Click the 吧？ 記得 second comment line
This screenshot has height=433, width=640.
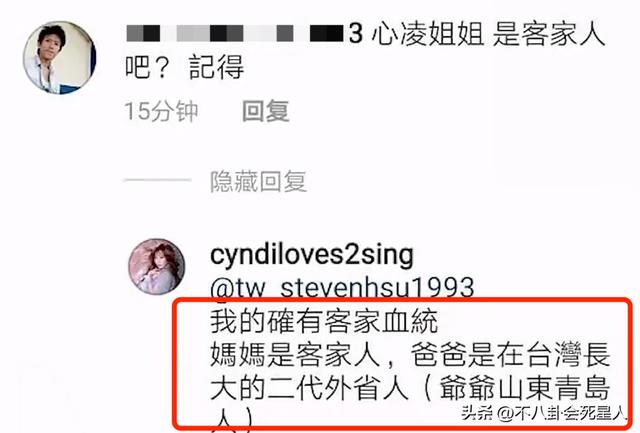184,67
